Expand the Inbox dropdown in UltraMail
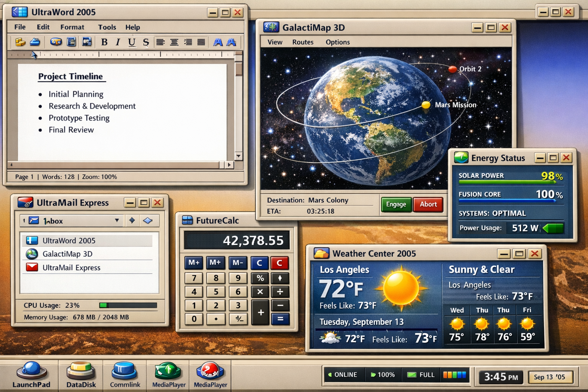588x392 pixels. tap(117, 220)
